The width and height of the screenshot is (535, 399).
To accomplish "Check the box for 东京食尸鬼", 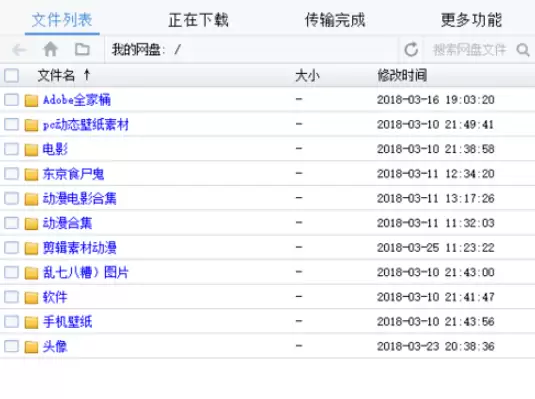I will pyautogui.click(x=11, y=174).
